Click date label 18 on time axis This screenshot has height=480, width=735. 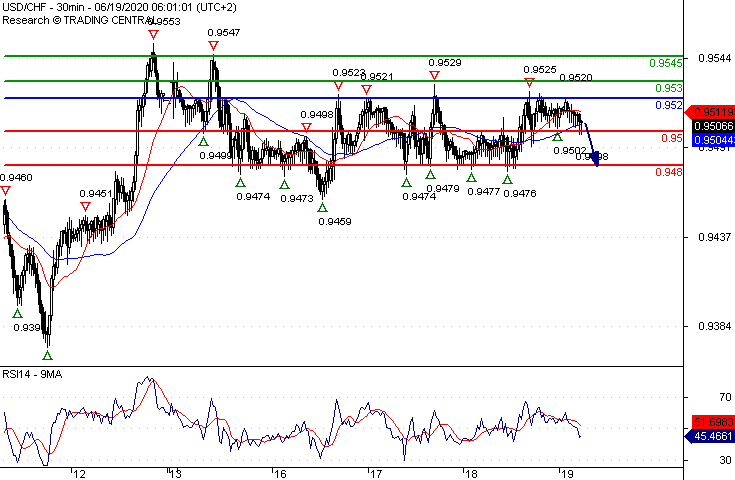471,474
